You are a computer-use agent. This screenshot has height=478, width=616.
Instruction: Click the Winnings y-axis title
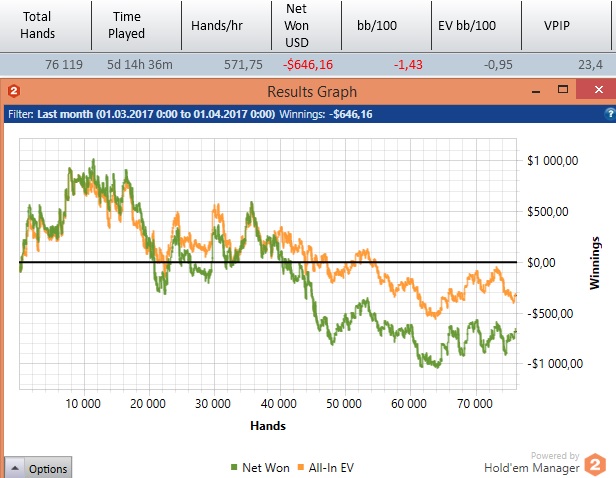595,263
